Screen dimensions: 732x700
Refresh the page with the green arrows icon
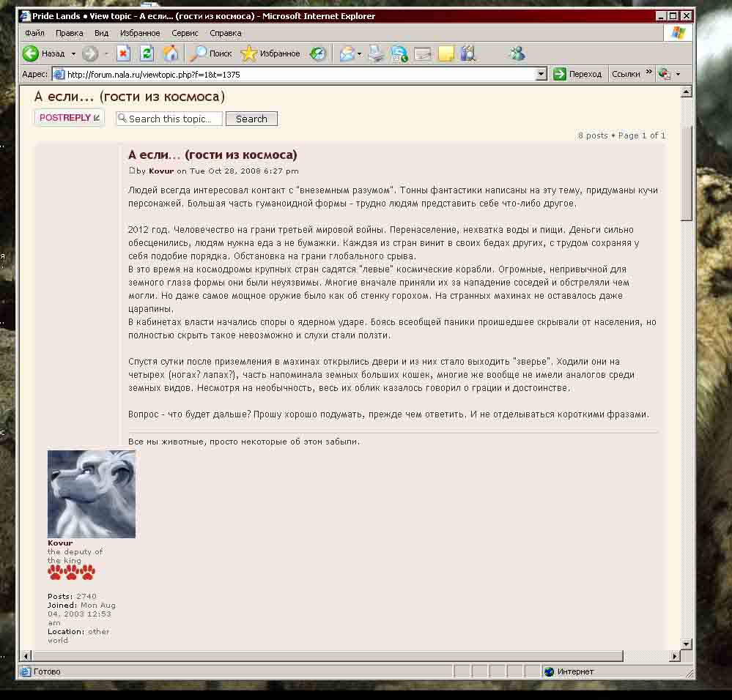[x=147, y=53]
